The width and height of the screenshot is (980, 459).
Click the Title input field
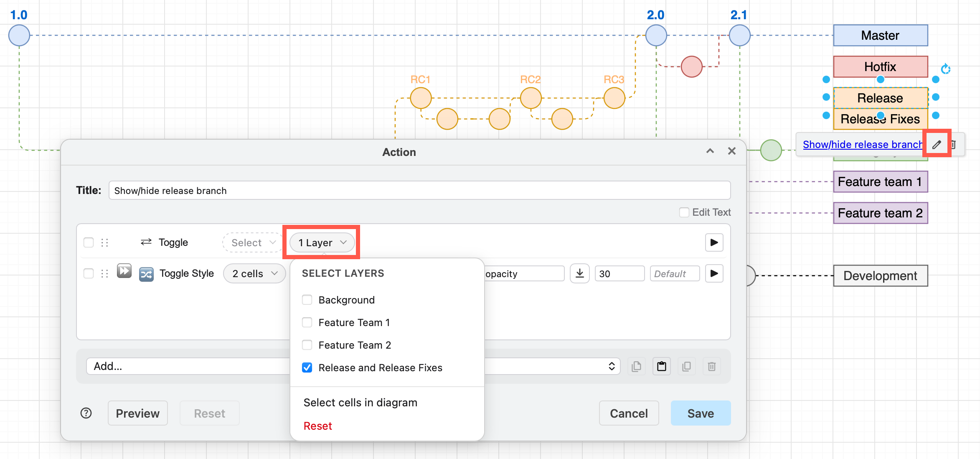[x=420, y=190]
